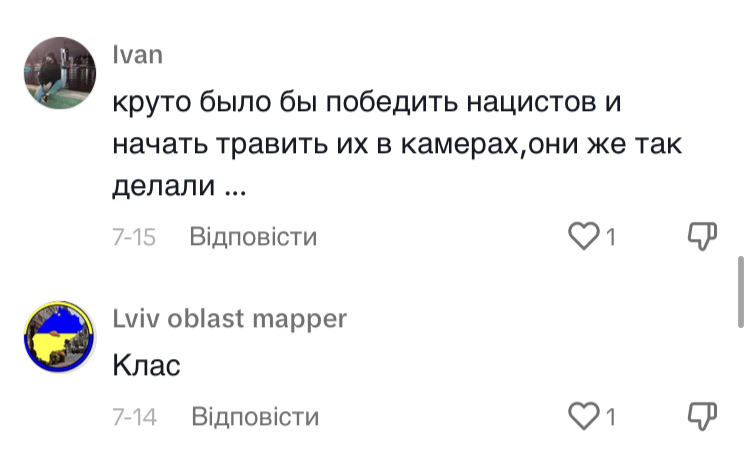The height and width of the screenshot is (452, 750).
Task: Click the scrollbar on the right edge
Action: tap(741, 290)
